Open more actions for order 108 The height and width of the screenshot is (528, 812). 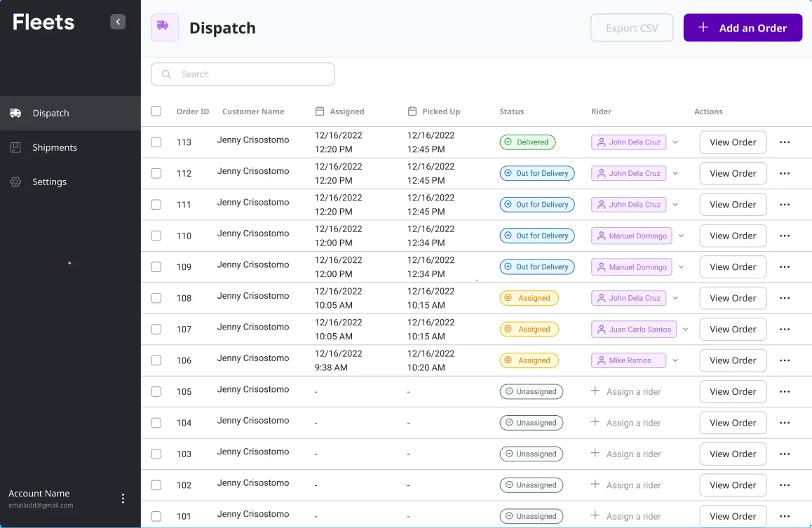pos(785,298)
